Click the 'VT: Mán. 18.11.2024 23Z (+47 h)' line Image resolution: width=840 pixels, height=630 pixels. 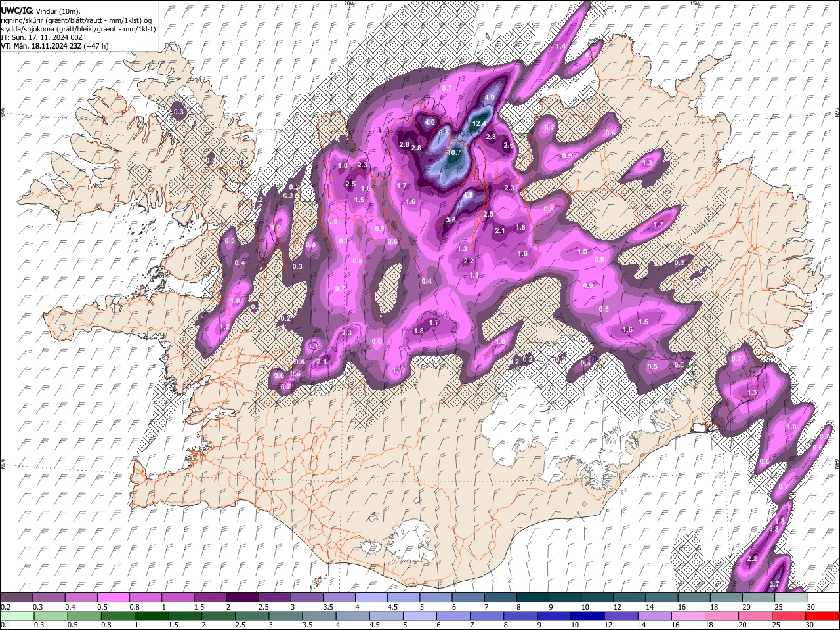point(55,46)
